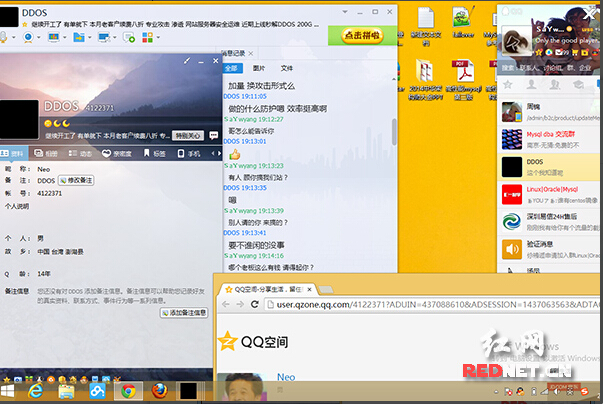Viewport: 603px width, 404px height.
Task: Click the Chrome icon in the taskbar
Action: pyautogui.click(x=127, y=391)
